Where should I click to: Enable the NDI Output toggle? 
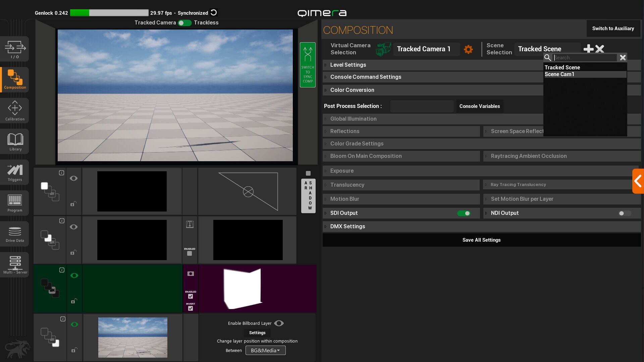pyautogui.click(x=625, y=213)
